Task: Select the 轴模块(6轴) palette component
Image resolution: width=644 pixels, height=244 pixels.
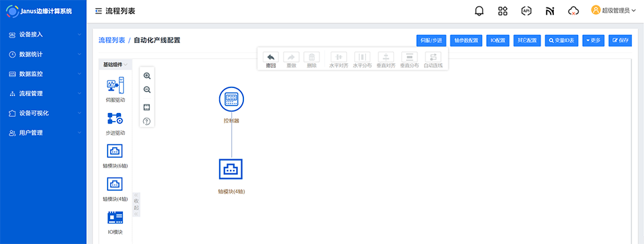Action: (115, 151)
